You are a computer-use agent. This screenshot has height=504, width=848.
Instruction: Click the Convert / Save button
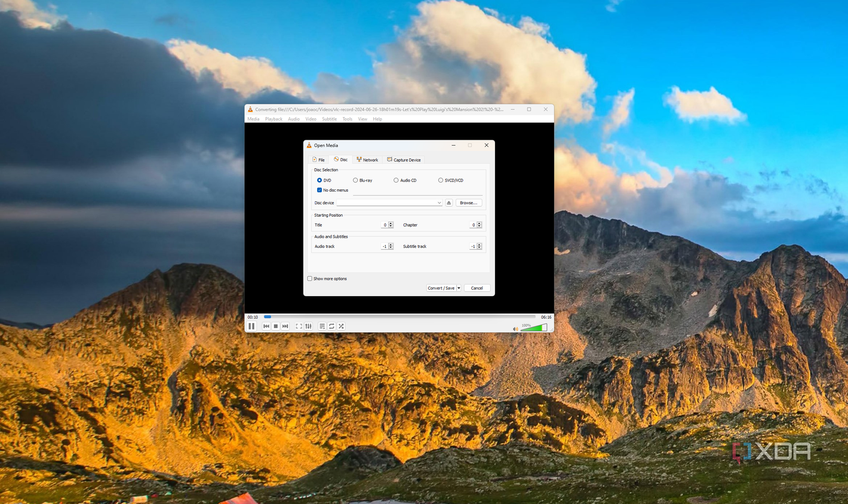[441, 288]
